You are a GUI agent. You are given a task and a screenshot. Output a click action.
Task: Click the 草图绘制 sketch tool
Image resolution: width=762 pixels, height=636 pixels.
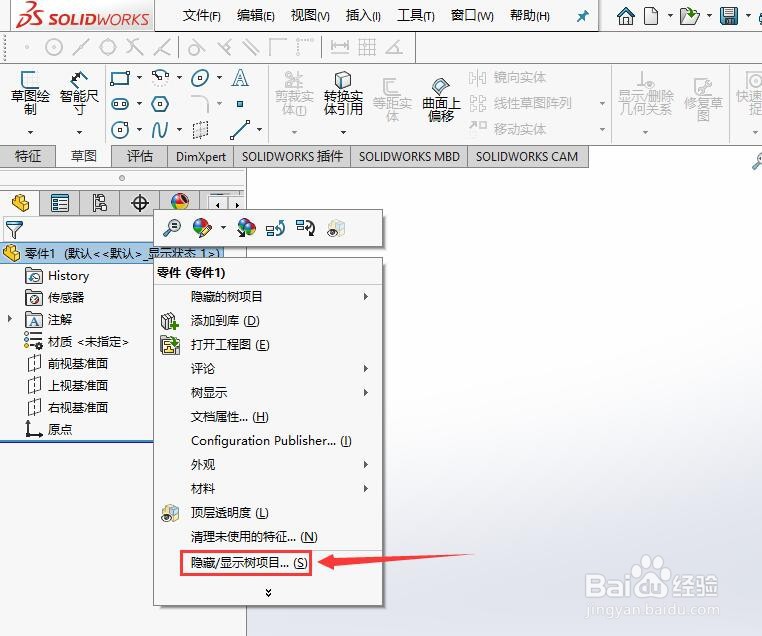point(30,93)
